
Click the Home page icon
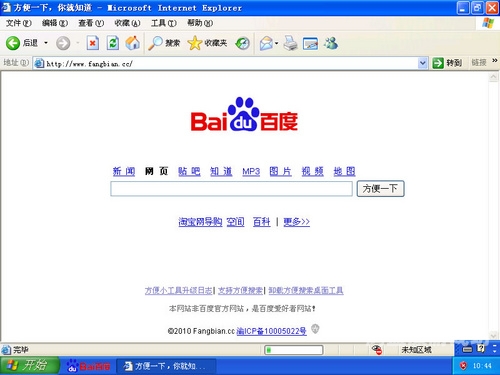pos(132,43)
